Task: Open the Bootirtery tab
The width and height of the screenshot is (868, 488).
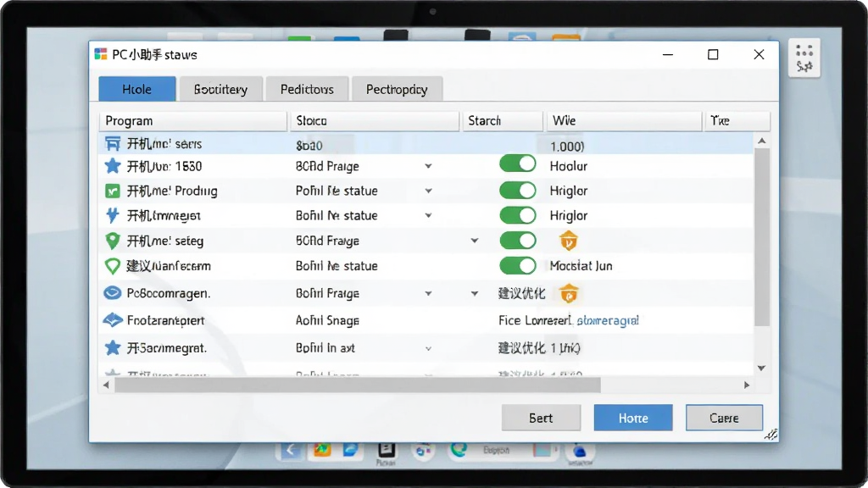Action: [x=220, y=89]
